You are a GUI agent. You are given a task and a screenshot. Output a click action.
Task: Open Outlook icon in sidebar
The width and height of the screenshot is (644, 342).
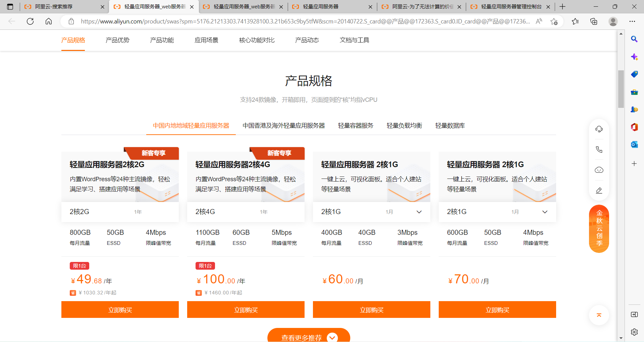point(634,144)
